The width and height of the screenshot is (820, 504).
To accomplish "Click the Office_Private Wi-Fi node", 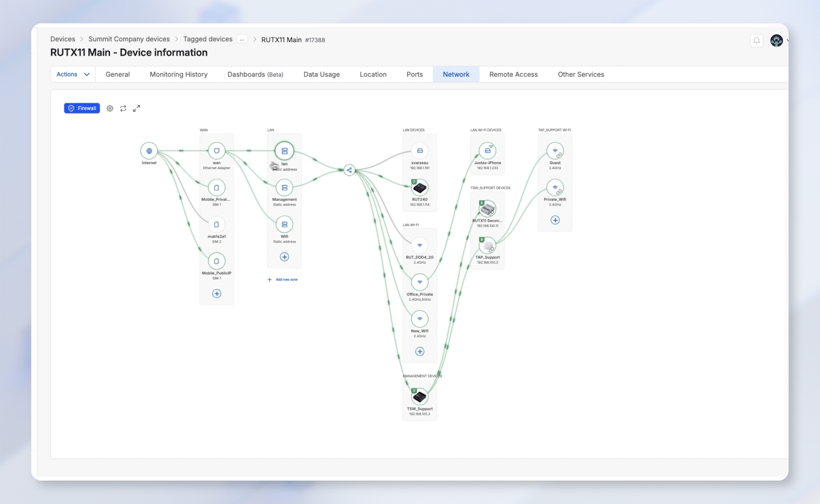I will (419, 282).
